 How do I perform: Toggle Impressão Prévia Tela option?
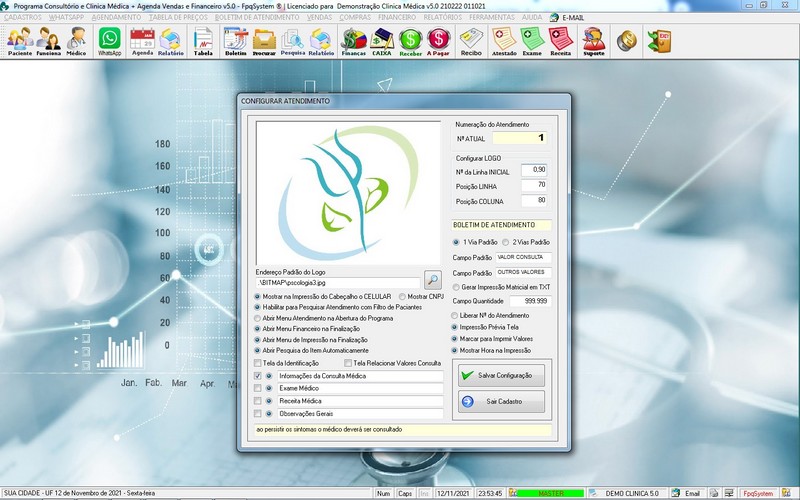(455, 328)
